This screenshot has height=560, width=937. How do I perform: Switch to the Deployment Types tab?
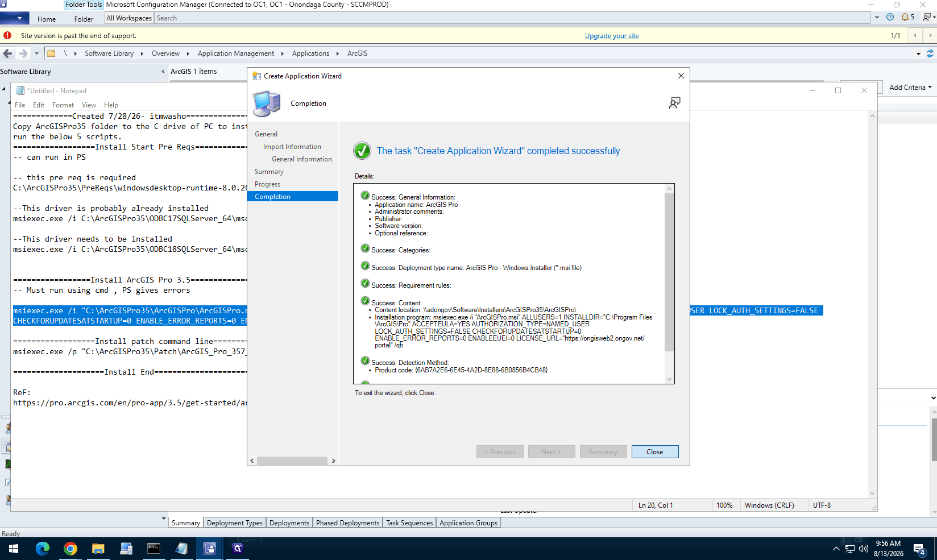coord(235,522)
